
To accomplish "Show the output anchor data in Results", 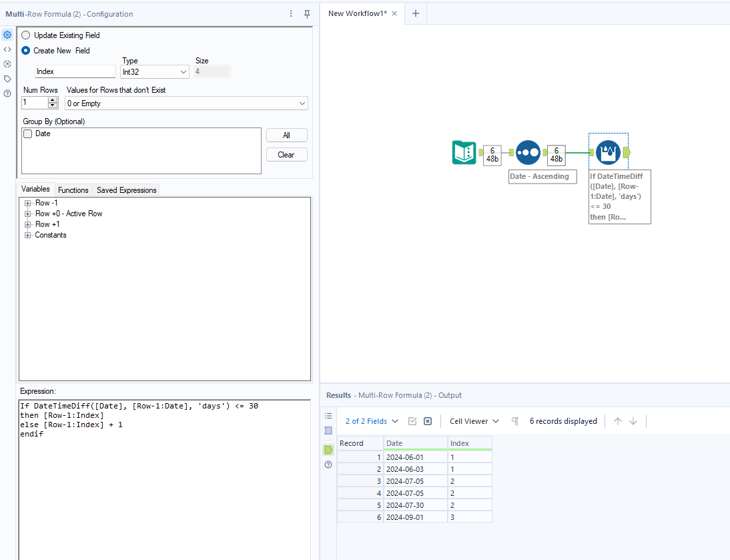I will 328,450.
